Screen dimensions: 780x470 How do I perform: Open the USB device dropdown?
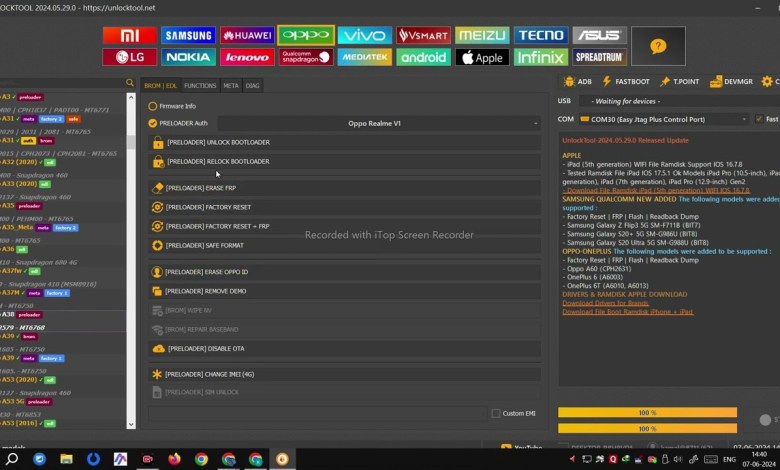pos(680,101)
